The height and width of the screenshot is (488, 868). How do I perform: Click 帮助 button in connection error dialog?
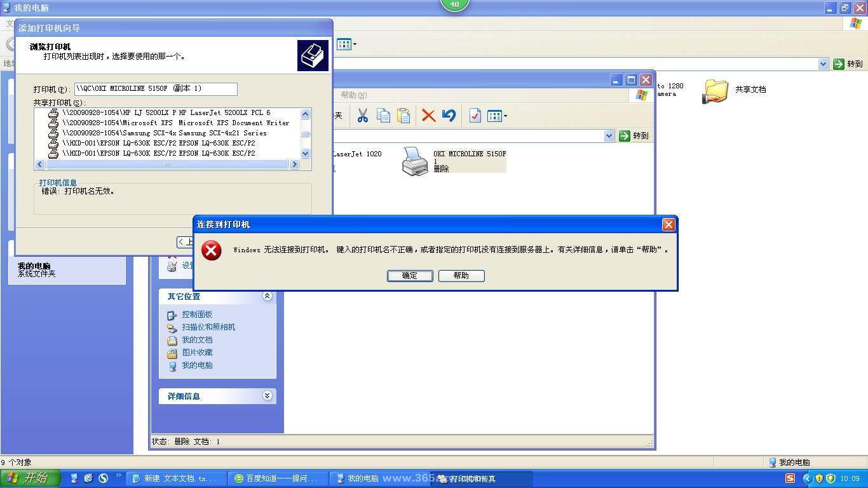[x=461, y=276]
